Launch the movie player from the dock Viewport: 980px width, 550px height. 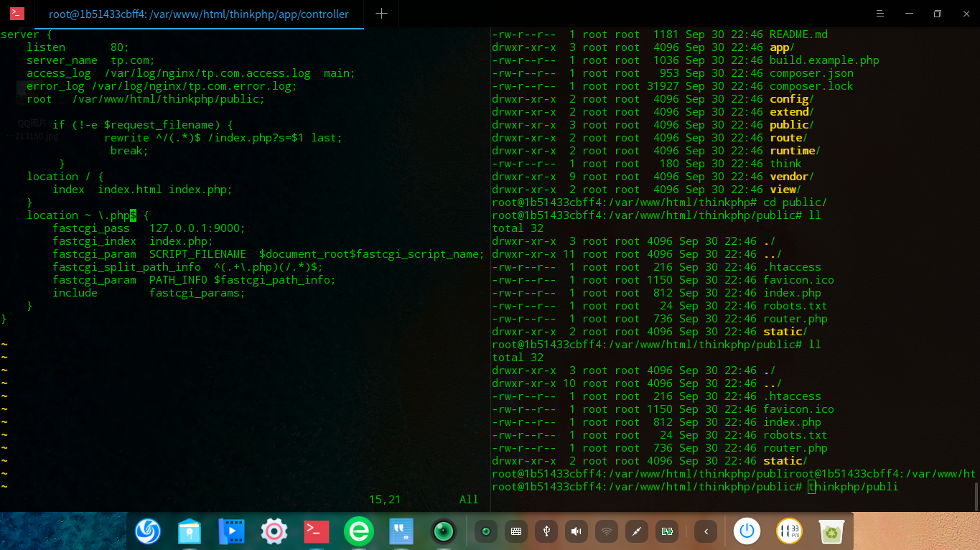coord(232,531)
